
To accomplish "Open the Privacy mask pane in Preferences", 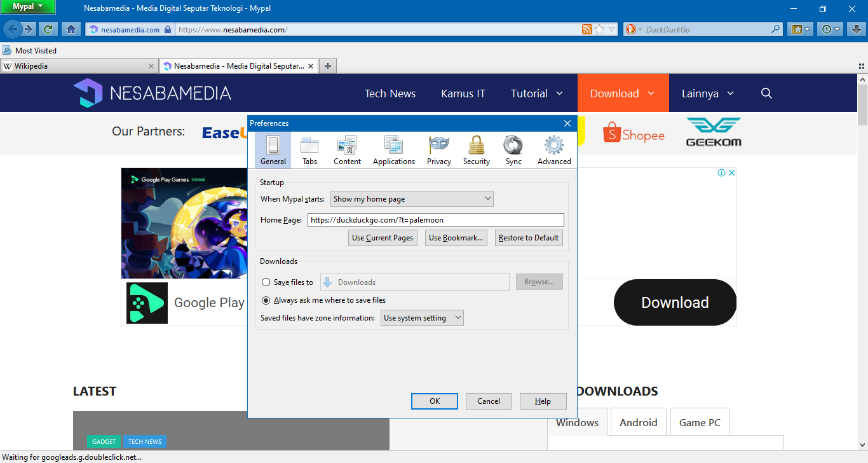I will (439, 149).
